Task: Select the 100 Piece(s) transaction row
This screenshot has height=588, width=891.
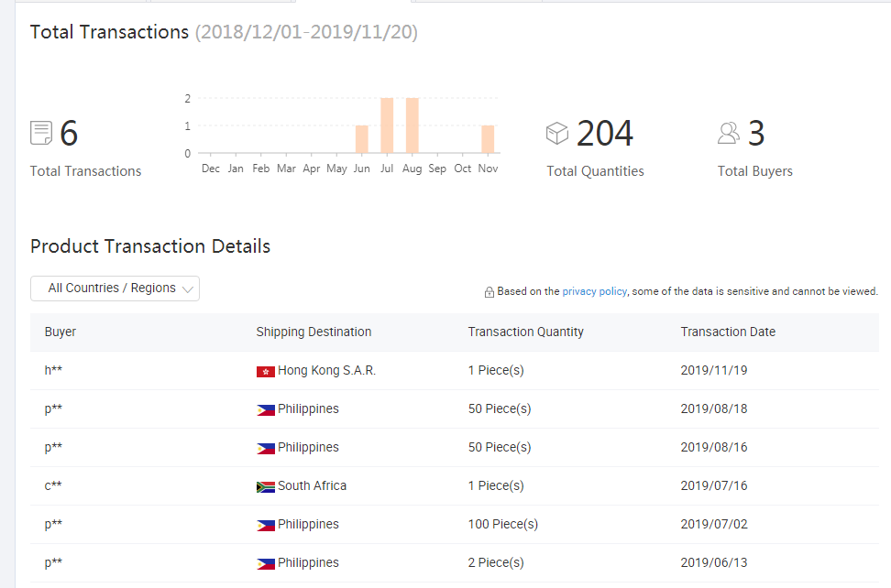Action: (x=503, y=525)
